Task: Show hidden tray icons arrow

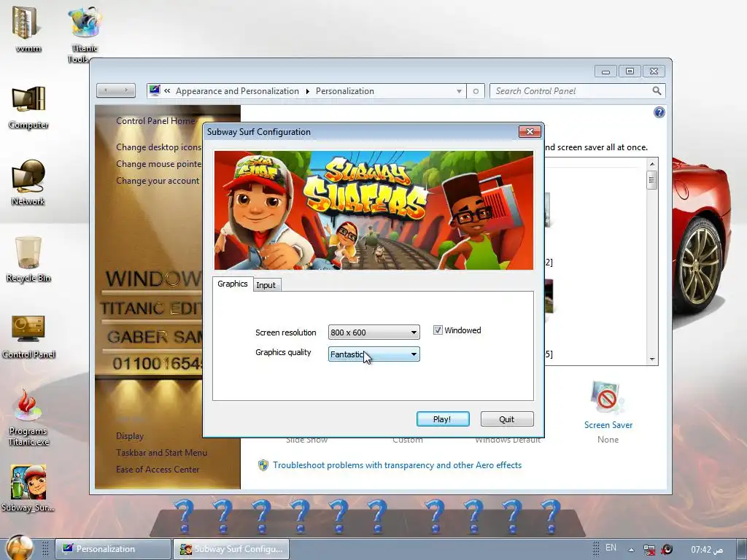Action: [631, 550]
